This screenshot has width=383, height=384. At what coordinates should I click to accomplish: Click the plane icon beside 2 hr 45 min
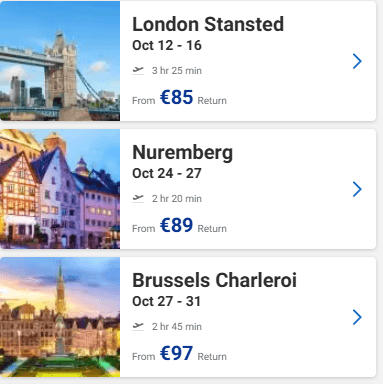click(x=138, y=326)
